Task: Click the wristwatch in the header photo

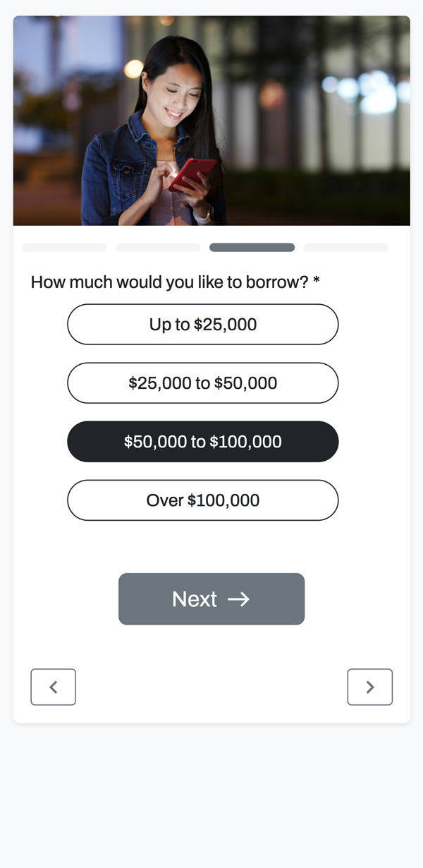Action: (204, 214)
